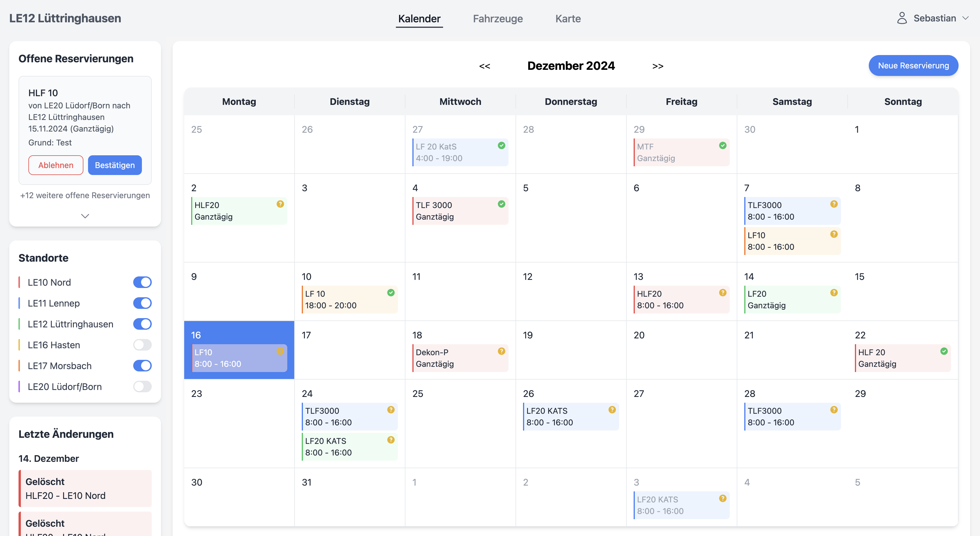Click the 14. Dezember changes date heading
This screenshot has height=536, width=980.
pyautogui.click(x=49, y=458)
